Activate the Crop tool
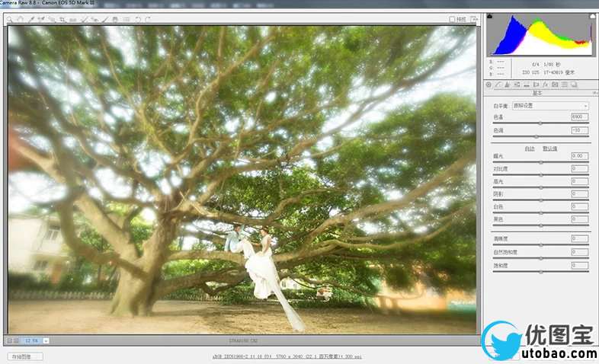The image size is (599, 364). (62, 19)
